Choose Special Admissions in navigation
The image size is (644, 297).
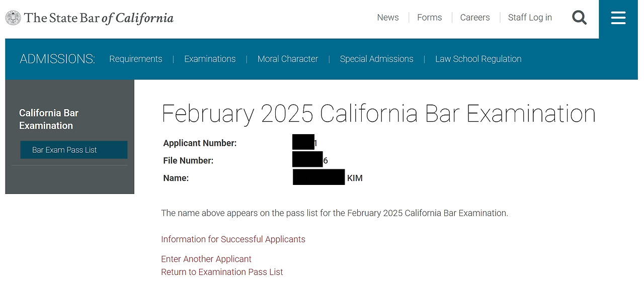point(376,59)
